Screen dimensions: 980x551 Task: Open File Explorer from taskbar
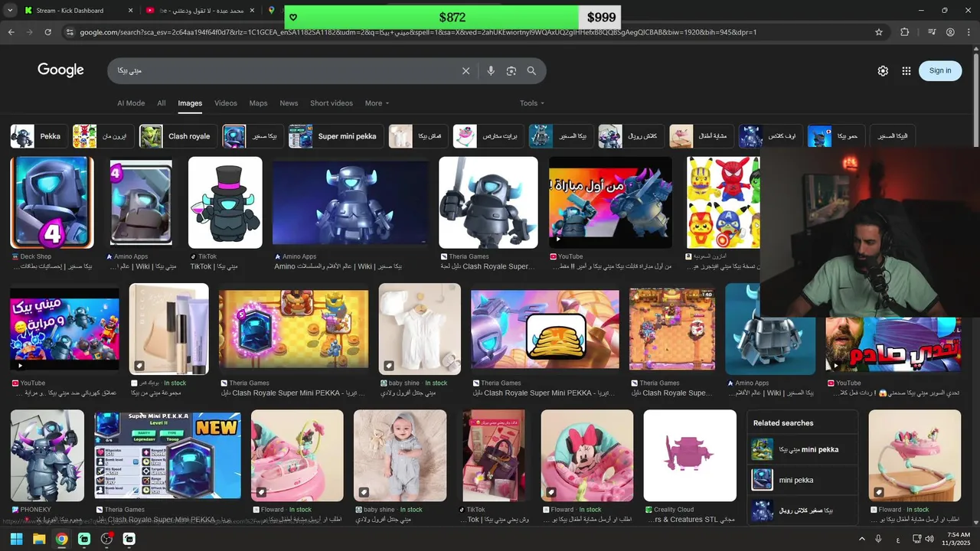[39, 539]
